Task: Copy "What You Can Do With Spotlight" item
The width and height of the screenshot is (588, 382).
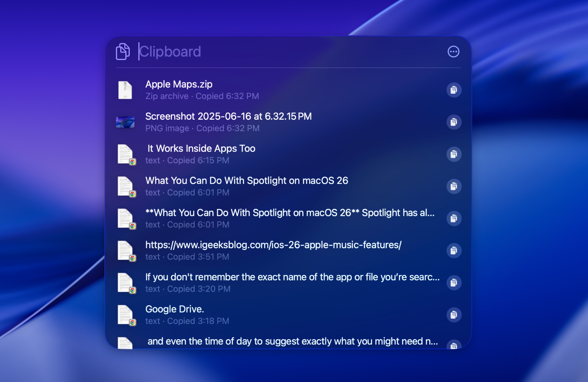Action: click(x=454, y=186)
